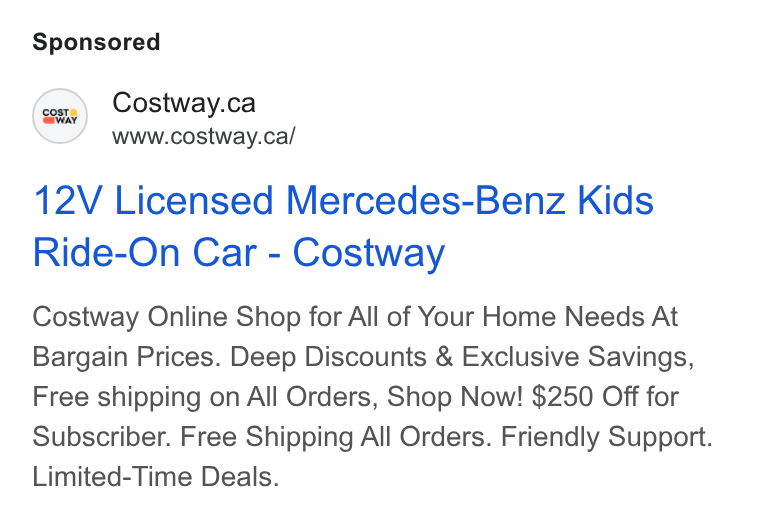Click the "$250 Off for" text

(x=605, y=397)
